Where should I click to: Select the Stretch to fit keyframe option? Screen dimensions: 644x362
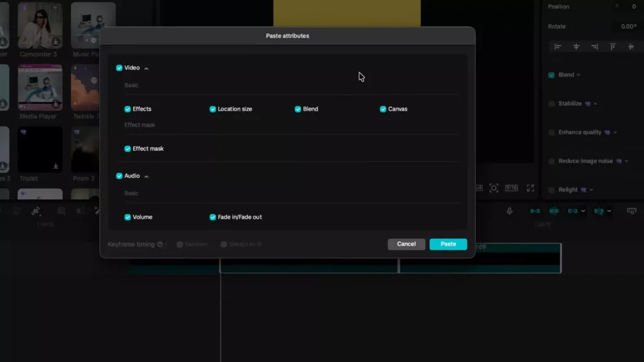224,244
